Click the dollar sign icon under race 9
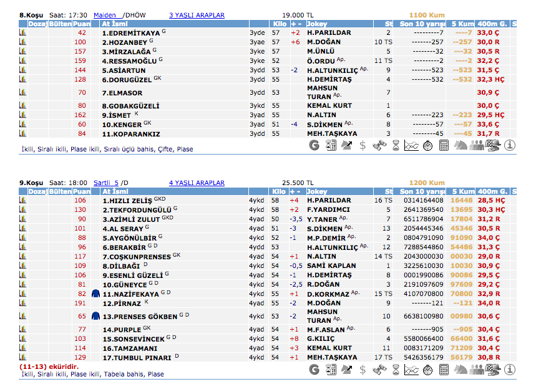 (363, 370)
